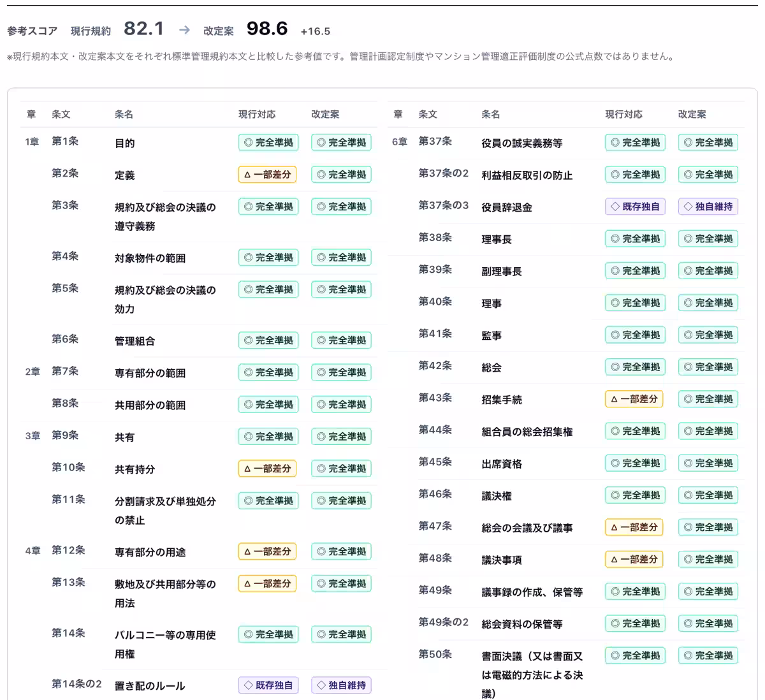765x700 pixels.
Task: Click the 既存独自 badge for 第37条の3 役員辞退金
Action: click(635, 207)
